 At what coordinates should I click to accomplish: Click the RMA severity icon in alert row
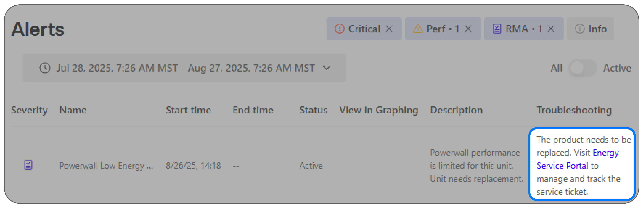coord(28,165)
